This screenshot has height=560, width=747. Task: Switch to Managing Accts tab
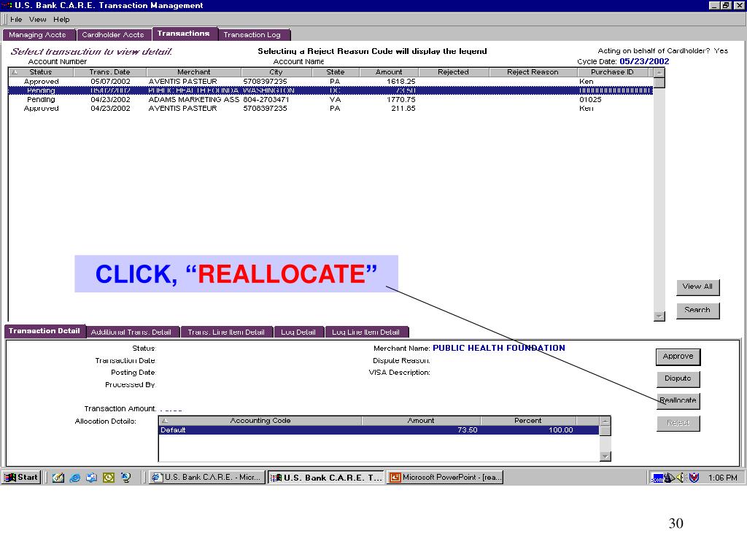click(x=38, y=35)
